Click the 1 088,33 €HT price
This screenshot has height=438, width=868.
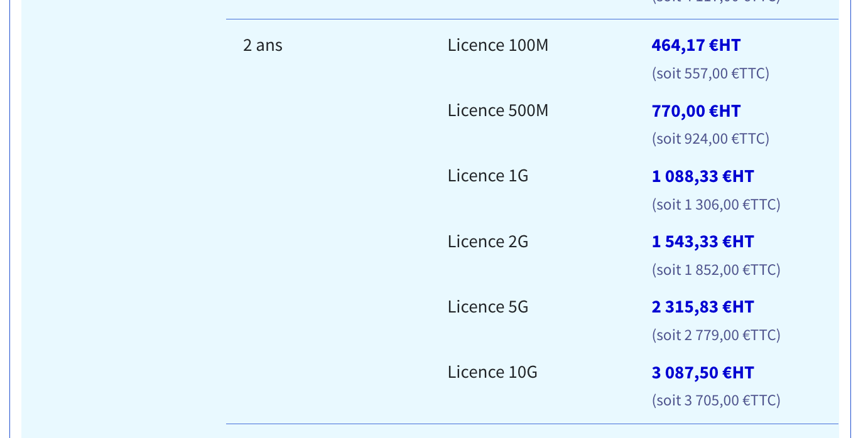click(x=703, y=176)
